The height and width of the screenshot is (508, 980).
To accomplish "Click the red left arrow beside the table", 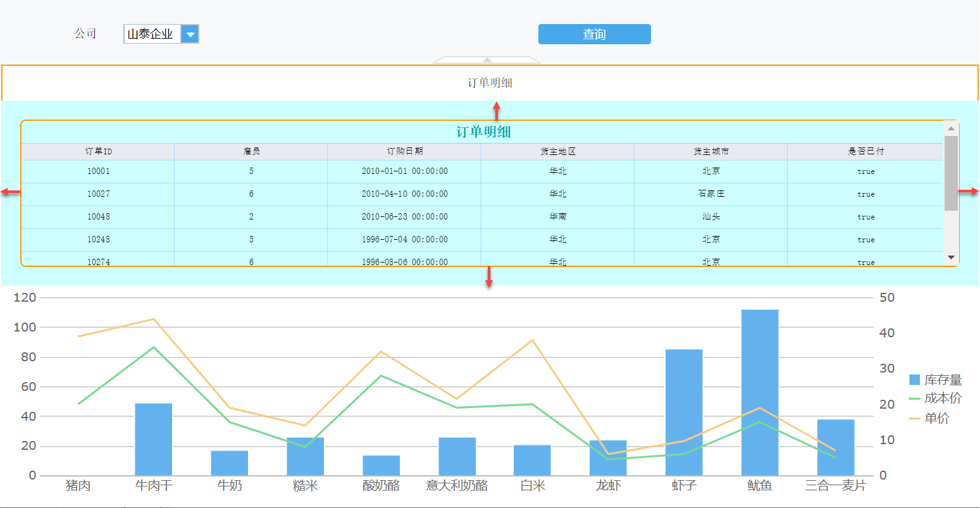I will tap(11, 192).
